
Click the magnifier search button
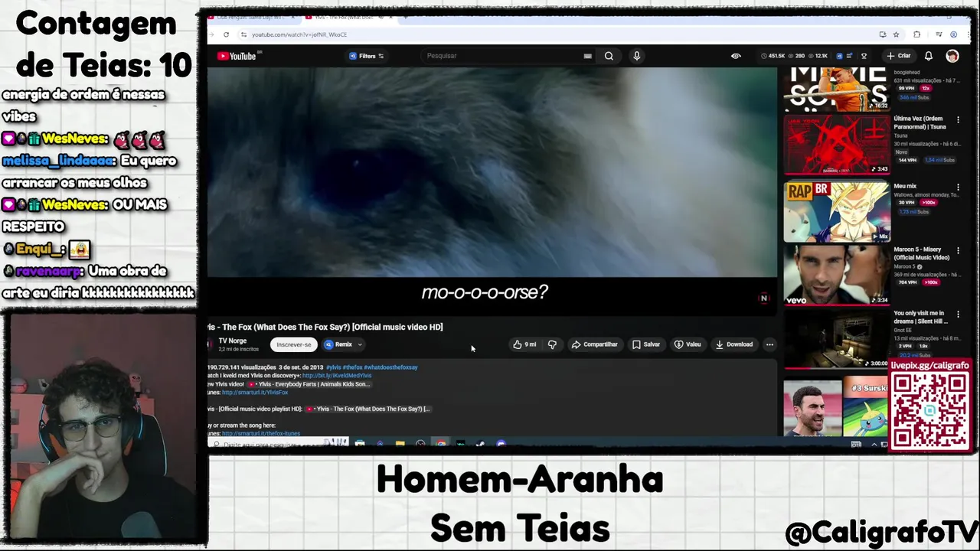(x=609, y=56)
